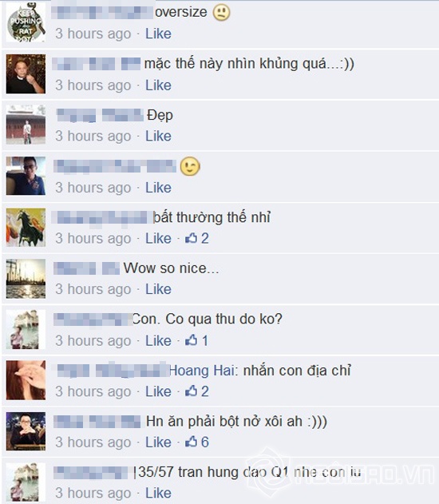The height and width of the screenshot is (504, 439).
Task: Click blurred commenter name before 'bất thường thế nhỉ'
Action: [x=104, y=217]
